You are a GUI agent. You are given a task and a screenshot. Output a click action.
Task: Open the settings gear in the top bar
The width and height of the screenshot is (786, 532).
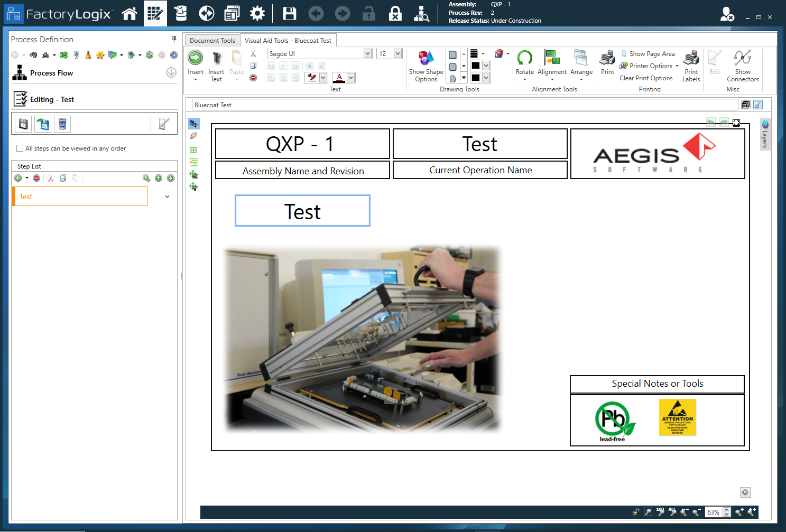[x=257, y=14]
